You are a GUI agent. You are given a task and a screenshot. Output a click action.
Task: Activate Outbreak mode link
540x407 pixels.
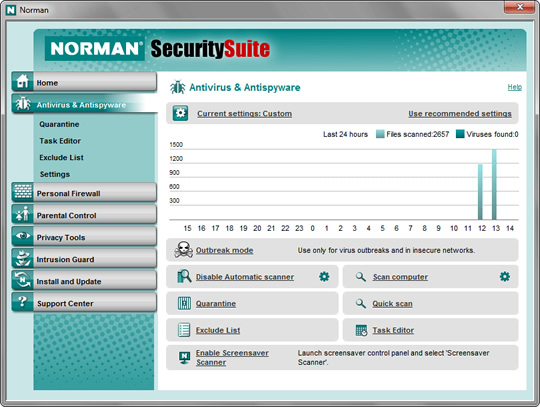pos(225,250)
